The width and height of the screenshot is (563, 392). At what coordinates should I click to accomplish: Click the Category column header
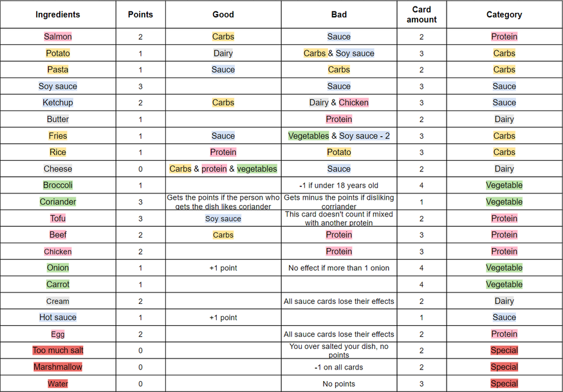(504, 14)
